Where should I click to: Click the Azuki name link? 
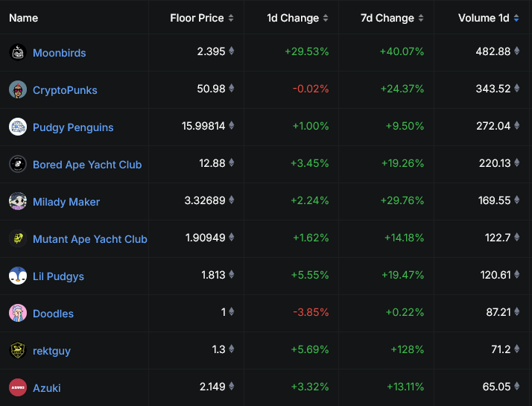tap(47, 388)
